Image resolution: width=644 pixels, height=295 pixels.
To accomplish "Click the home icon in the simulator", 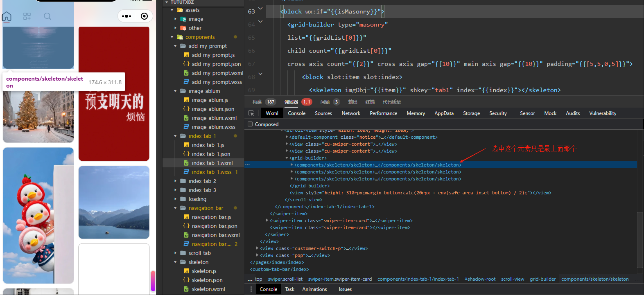I will point(7,16).
